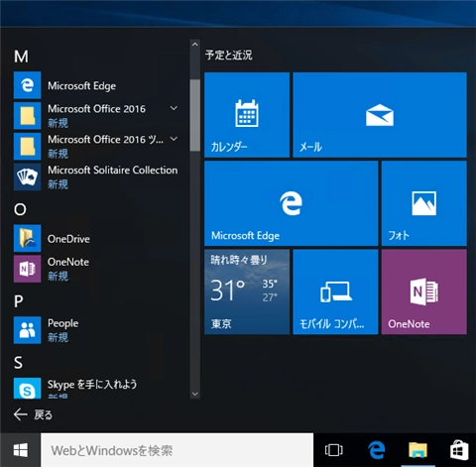Open the purple OneNote tile
Viewport: 476px width, 467px height.
coord(424,292)
